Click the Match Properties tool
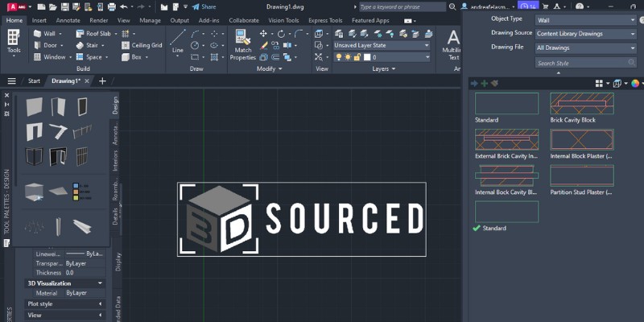The image size is (644, 322). pos(243,45)
